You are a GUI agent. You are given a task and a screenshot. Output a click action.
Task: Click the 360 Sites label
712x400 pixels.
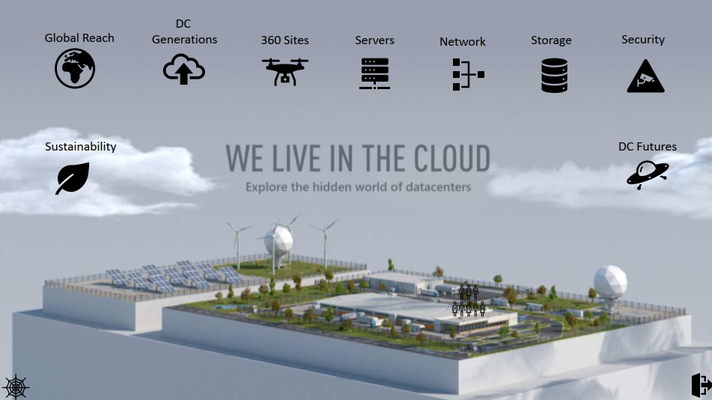tap(285, 40)
